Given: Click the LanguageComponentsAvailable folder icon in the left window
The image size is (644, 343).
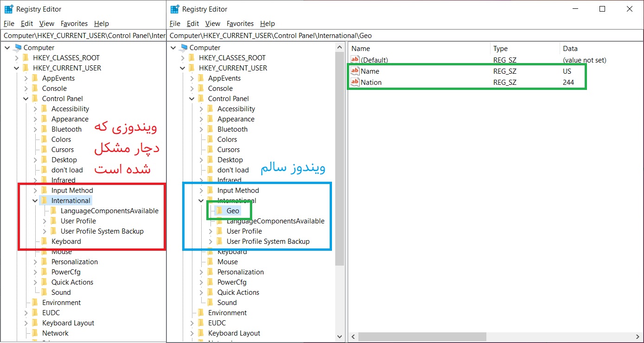Looking at the screenshot, I should click(x=54, y=211).
